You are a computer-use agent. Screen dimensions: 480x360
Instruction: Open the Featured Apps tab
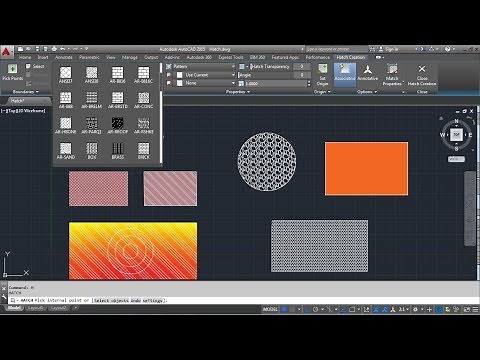tap(285, 57)
